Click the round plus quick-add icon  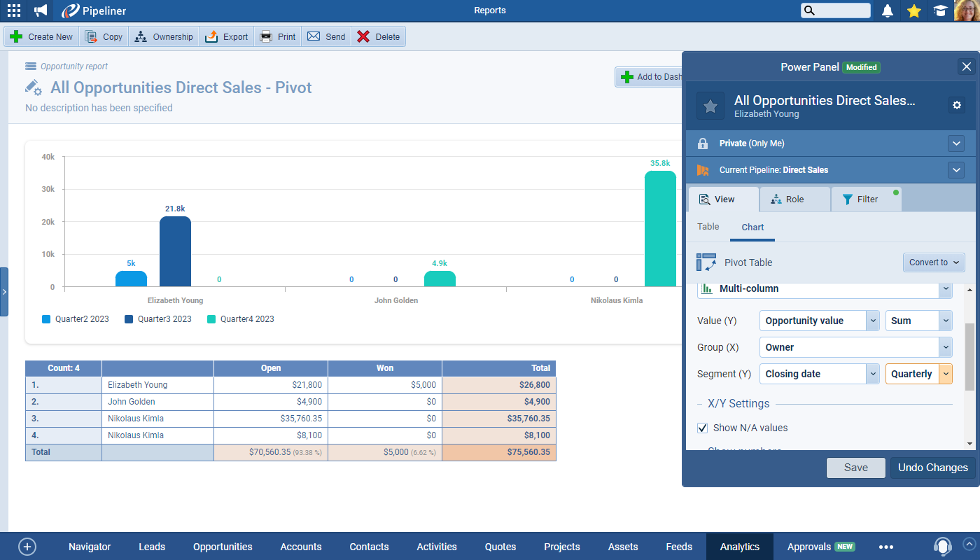[27, 547]
